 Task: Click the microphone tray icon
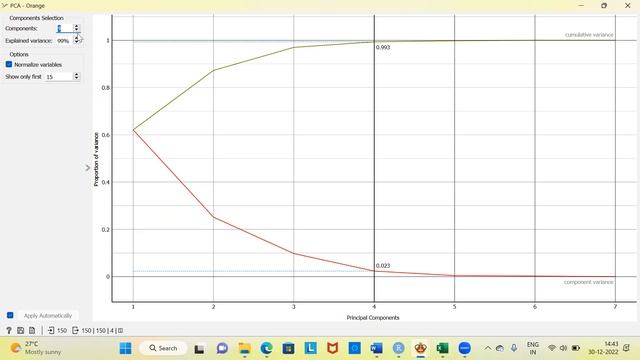tap(514, 348)
